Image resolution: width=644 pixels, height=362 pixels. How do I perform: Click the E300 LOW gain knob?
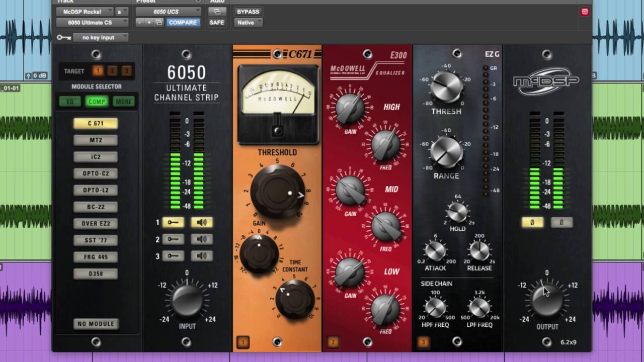(350, 273)
